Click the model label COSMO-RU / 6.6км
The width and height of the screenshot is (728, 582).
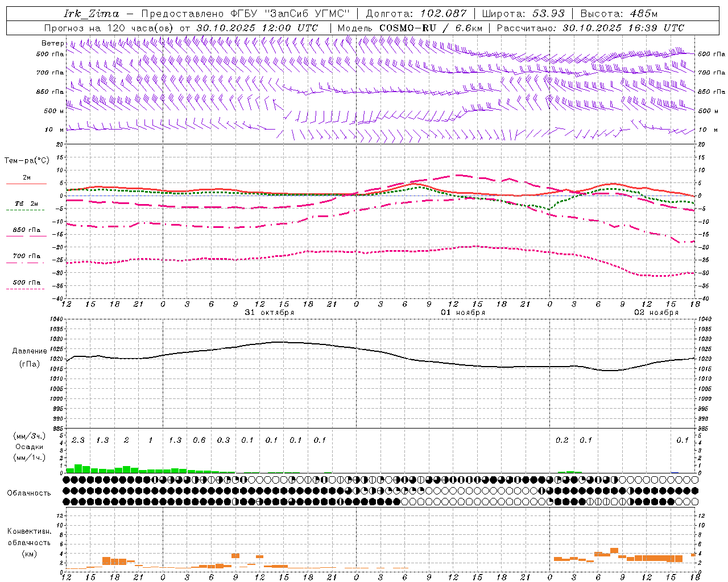tap(431, 28)
